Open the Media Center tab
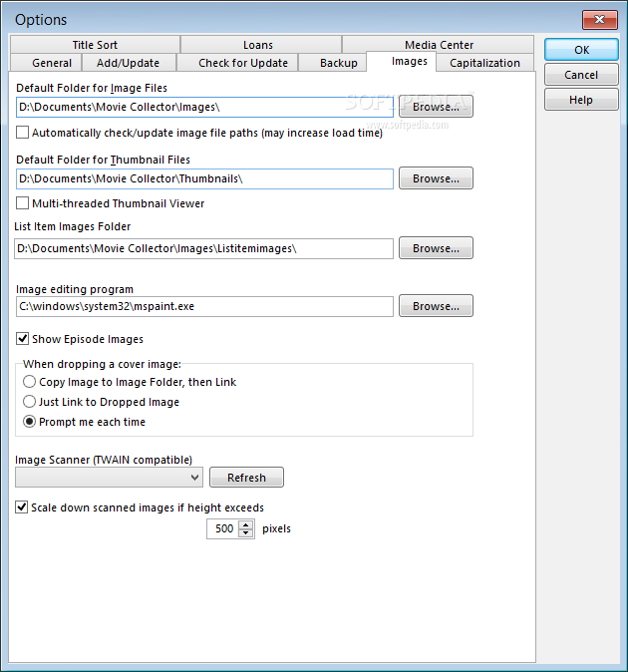Viewport: 628px width, 672px height. tap(439, 45)
